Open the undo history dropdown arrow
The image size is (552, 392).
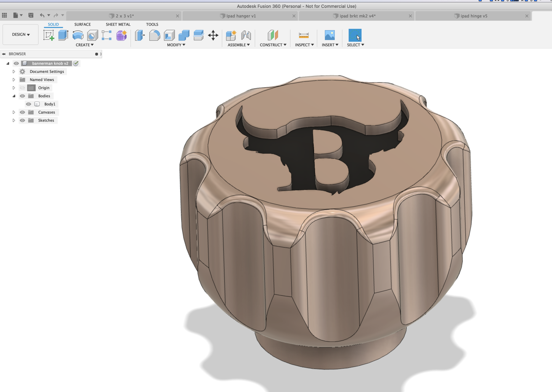(x=49, y=15)
